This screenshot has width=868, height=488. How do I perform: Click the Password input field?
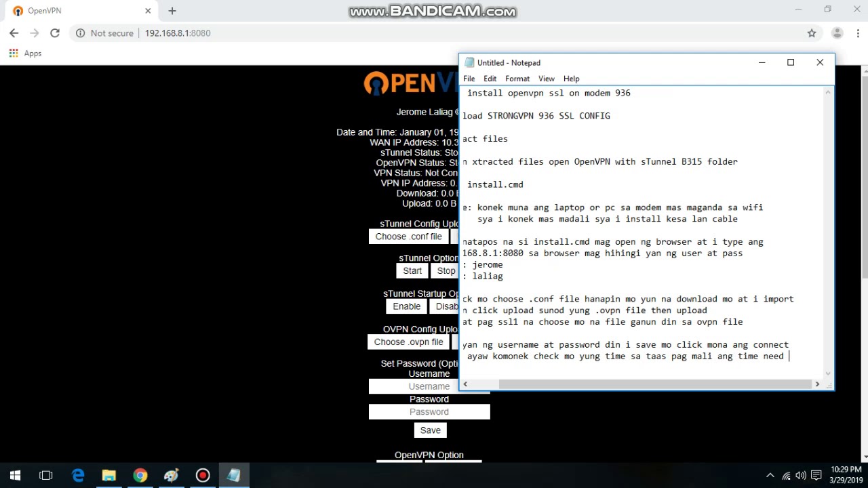pyautogui.click(x=429, y=412)
